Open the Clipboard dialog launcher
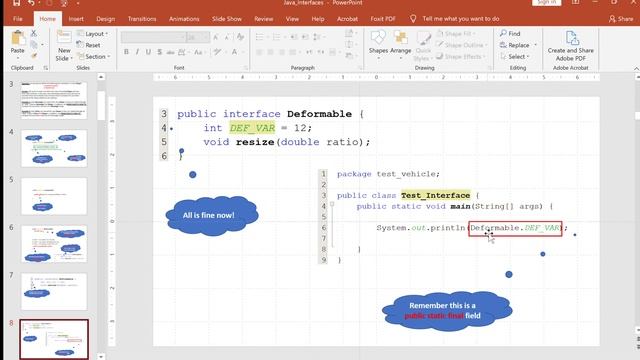The height and width of the screenshot is (360, 640). [x=45, y=68]
